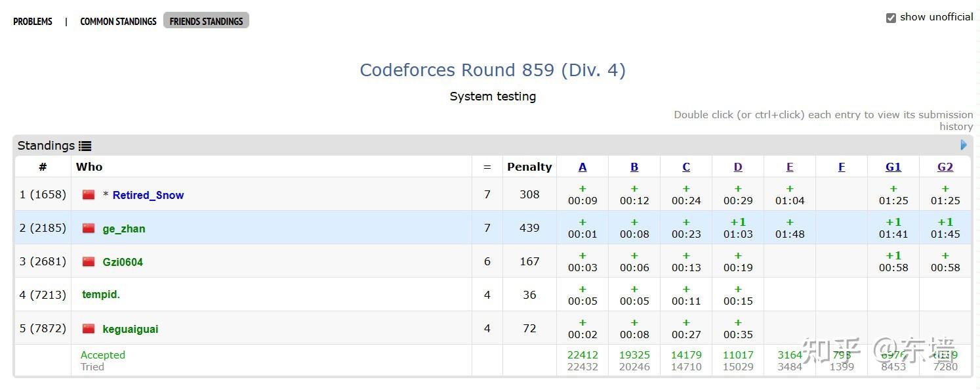Sort by clicking the Penalty column header

[x=529, y=167]
